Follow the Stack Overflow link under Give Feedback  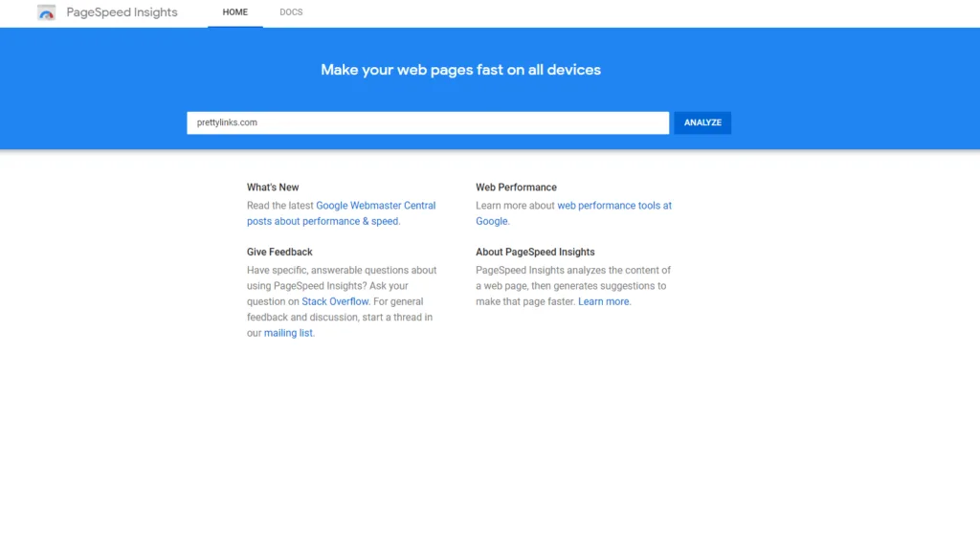coord(335,300)
